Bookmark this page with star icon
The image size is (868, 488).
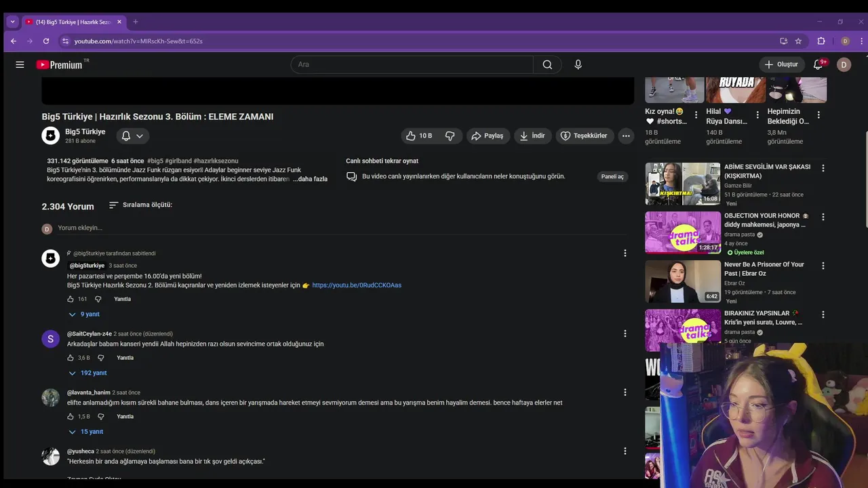(x=798, y=41)
